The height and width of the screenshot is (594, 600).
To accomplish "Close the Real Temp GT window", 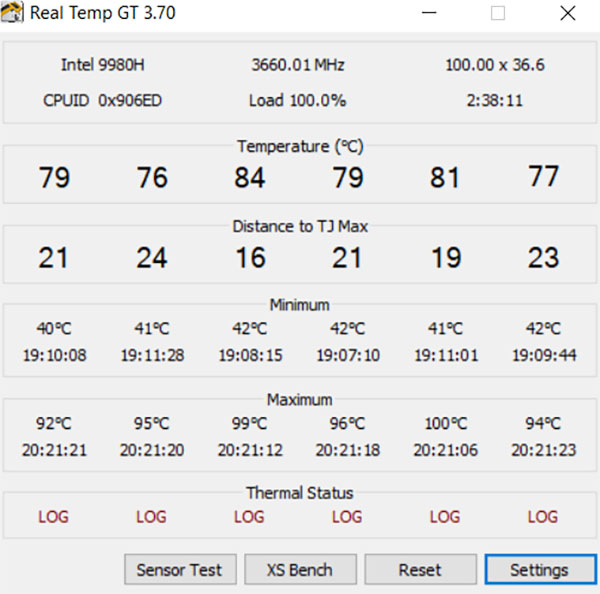I will click(567, 14).
